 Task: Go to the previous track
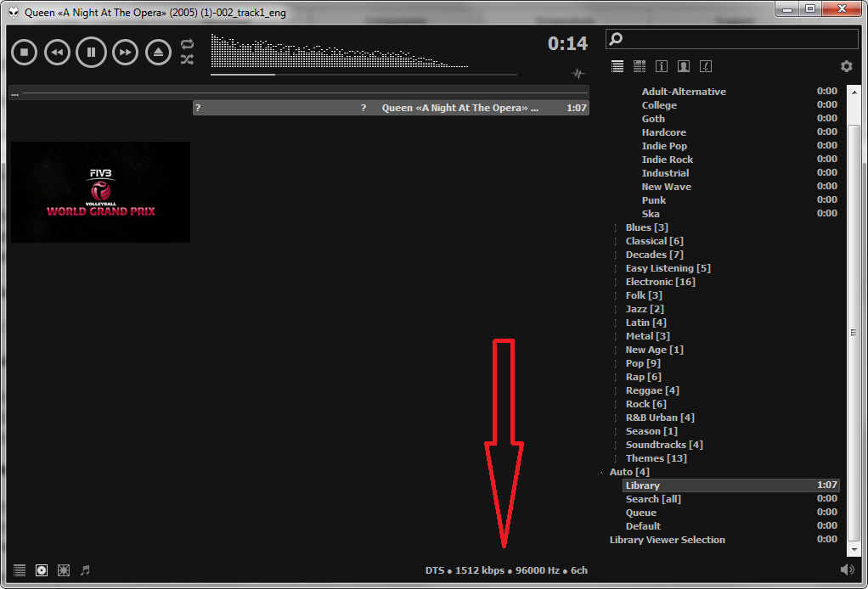tap(57, 53)
